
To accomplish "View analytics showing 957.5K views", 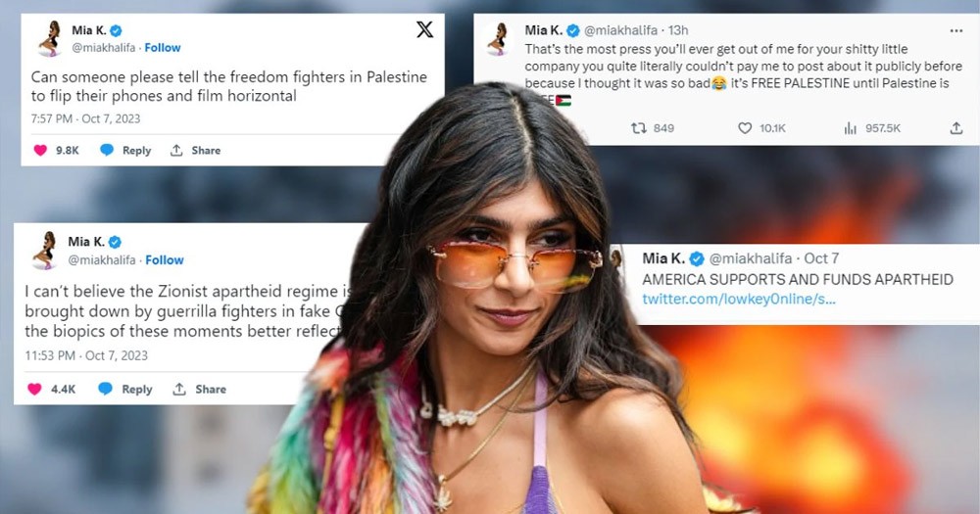I will pyautogui.click(x=850, y=128).
